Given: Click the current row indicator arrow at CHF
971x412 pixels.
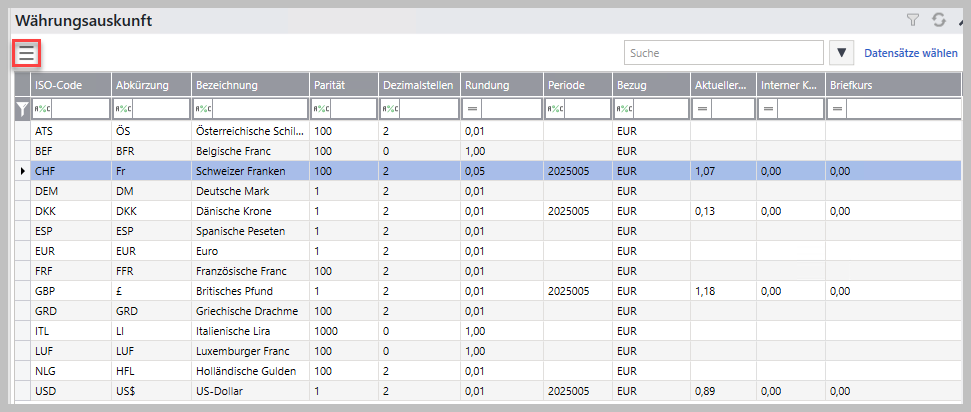Looking at the screenshot, I should [23, 170].
